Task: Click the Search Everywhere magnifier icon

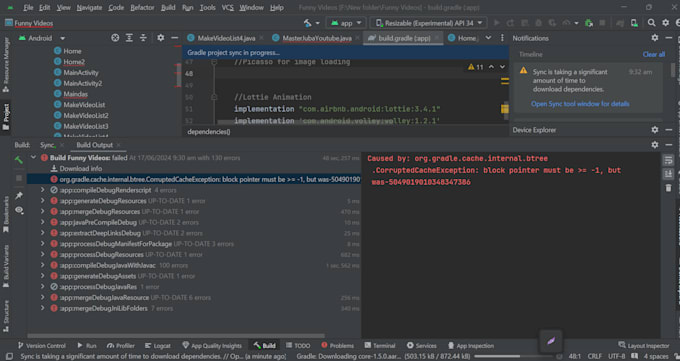Action: click(651, 23)
